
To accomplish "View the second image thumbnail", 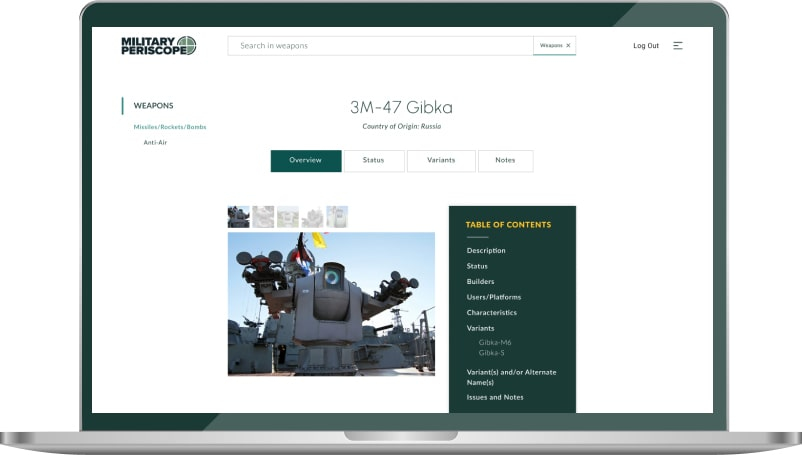I will [263, 217].
